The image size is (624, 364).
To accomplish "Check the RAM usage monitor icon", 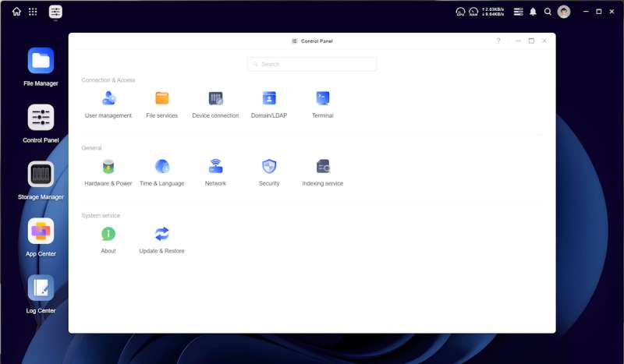I will (473, 12).
